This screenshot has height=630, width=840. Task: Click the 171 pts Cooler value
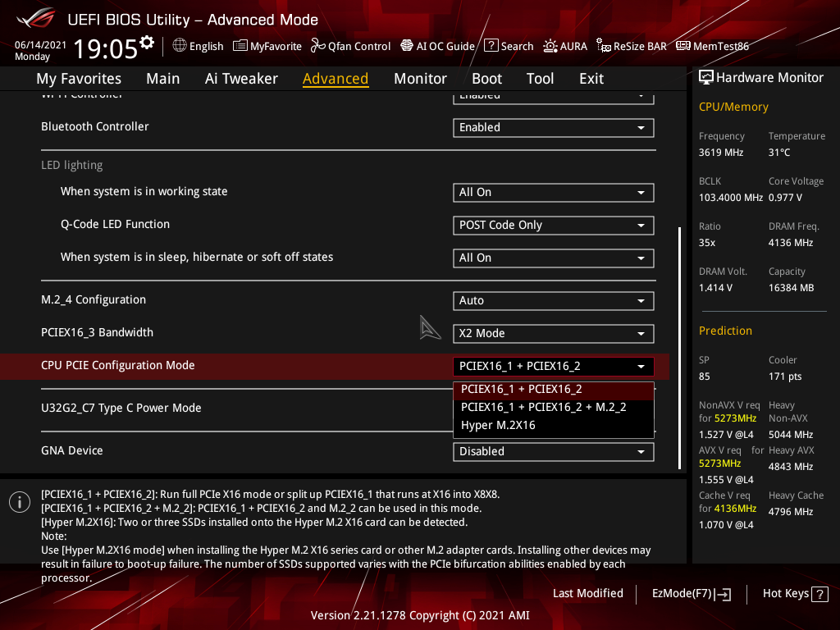785,377
